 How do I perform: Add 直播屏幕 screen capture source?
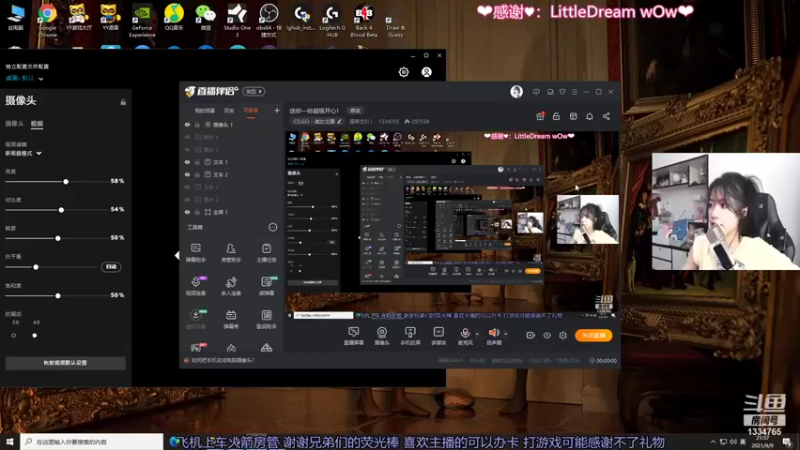(354, 336)
